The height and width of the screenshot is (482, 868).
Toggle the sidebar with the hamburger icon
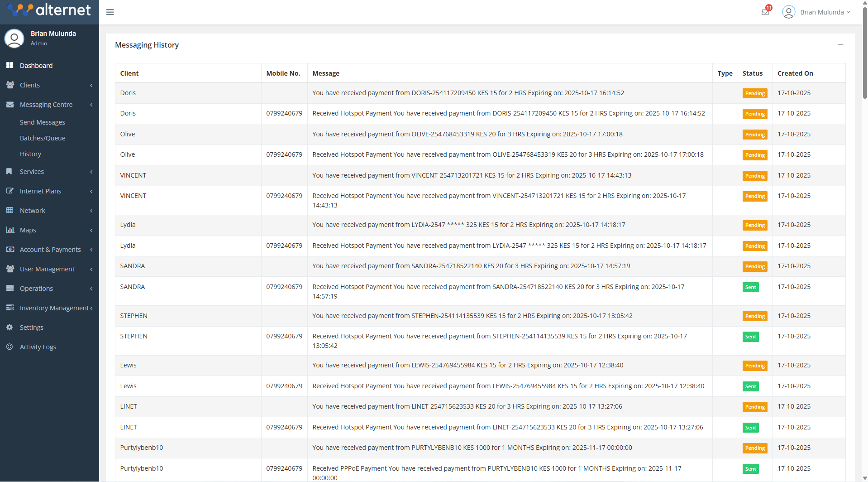coord(110,12)
